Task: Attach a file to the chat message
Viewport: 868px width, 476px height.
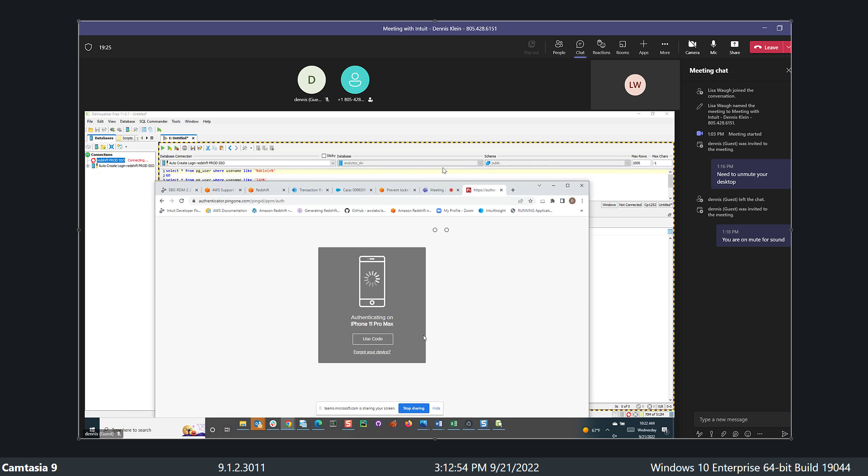Action: 723,434
